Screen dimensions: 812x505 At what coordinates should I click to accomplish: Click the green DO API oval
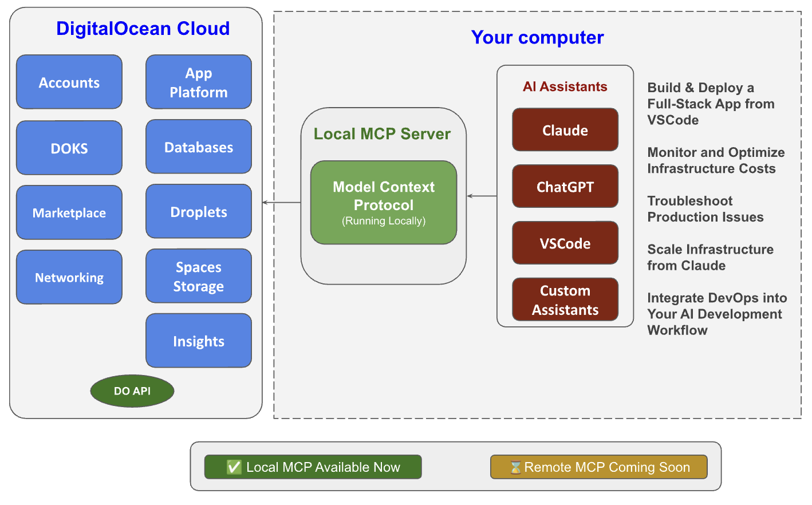point(132,391)
